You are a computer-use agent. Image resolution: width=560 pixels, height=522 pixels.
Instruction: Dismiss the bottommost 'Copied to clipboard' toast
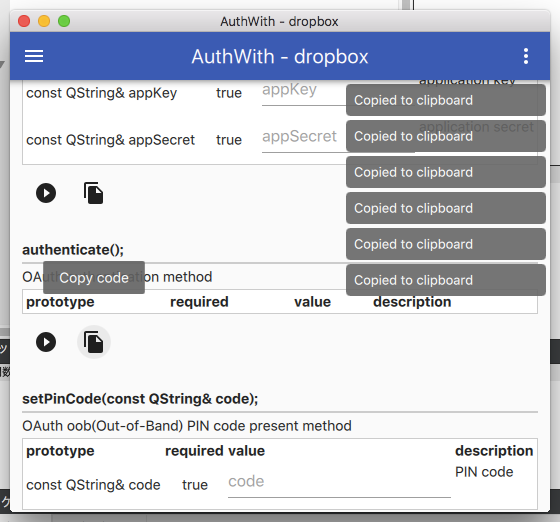(446, 280)
